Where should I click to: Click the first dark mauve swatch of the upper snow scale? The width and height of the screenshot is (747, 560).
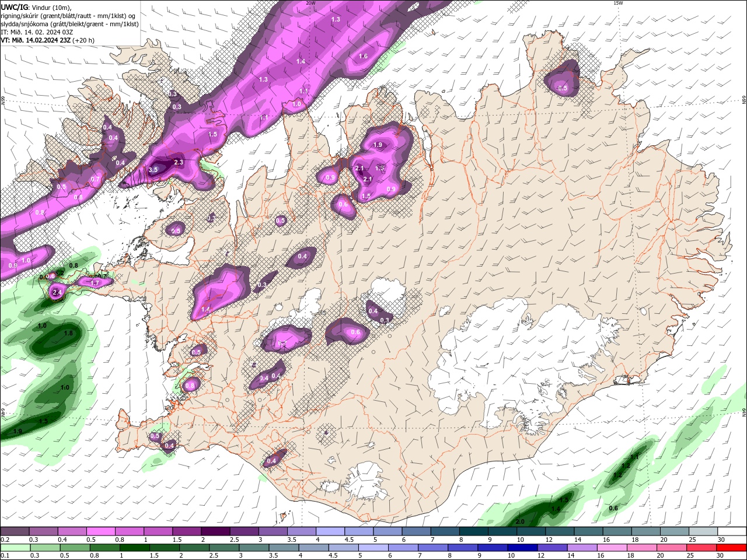[15, 531]
